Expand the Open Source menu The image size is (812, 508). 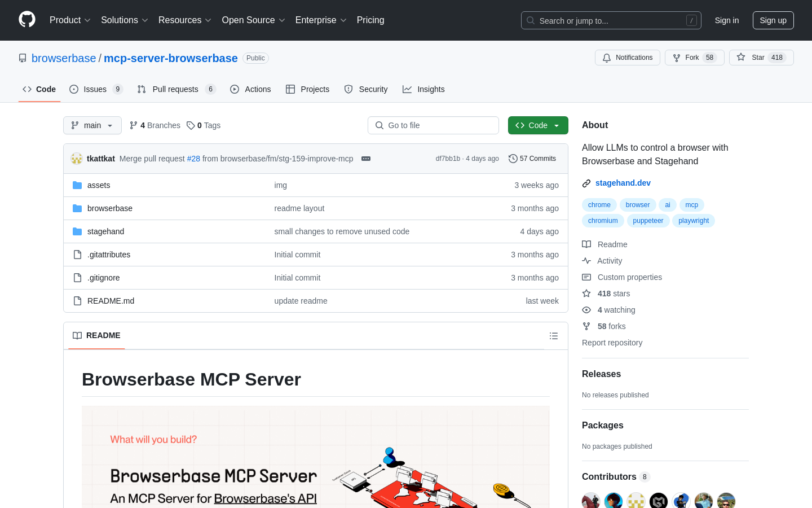[254, 20]
